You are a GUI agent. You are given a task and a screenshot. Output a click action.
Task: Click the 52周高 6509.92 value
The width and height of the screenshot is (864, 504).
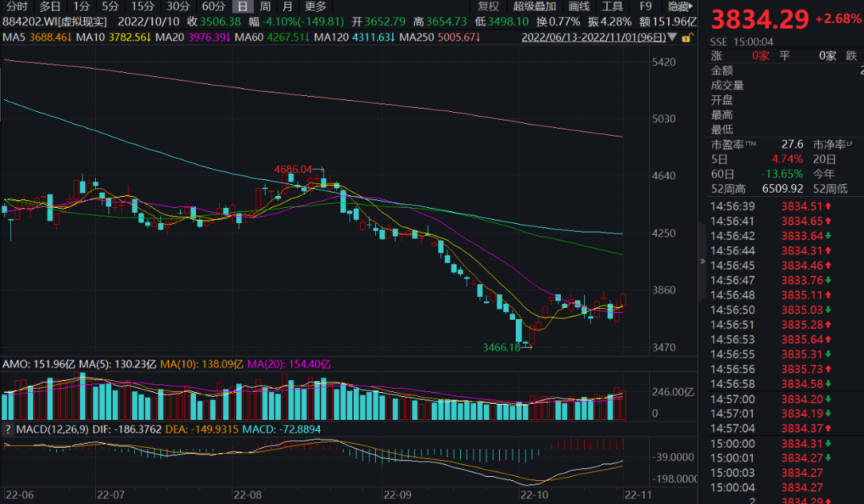tap(782, 189)
